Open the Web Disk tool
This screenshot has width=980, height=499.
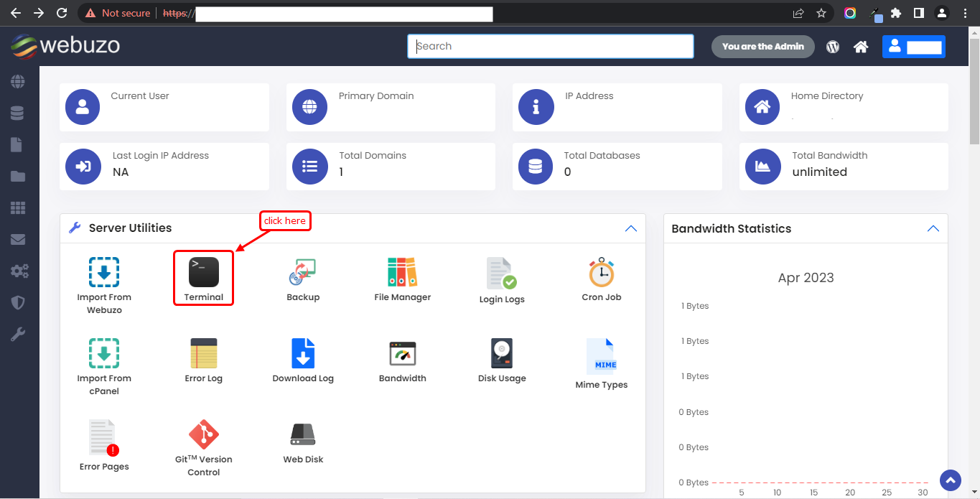coord(303,435)
